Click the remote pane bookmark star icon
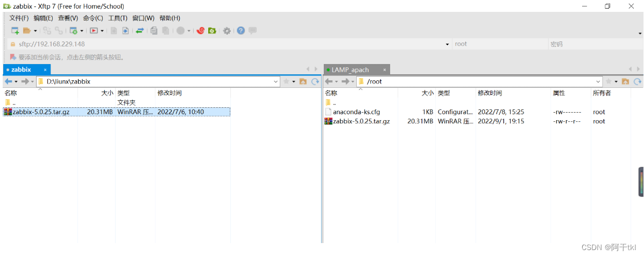The height and width of the screenshot is (256, 644). 608,81
